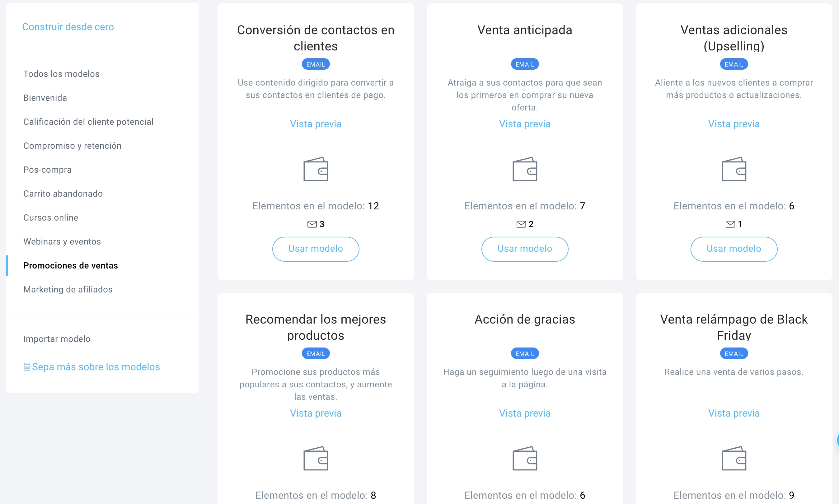Click Usar modelo on Venta anticipada
Screen dimensions: 839x504
525,249
